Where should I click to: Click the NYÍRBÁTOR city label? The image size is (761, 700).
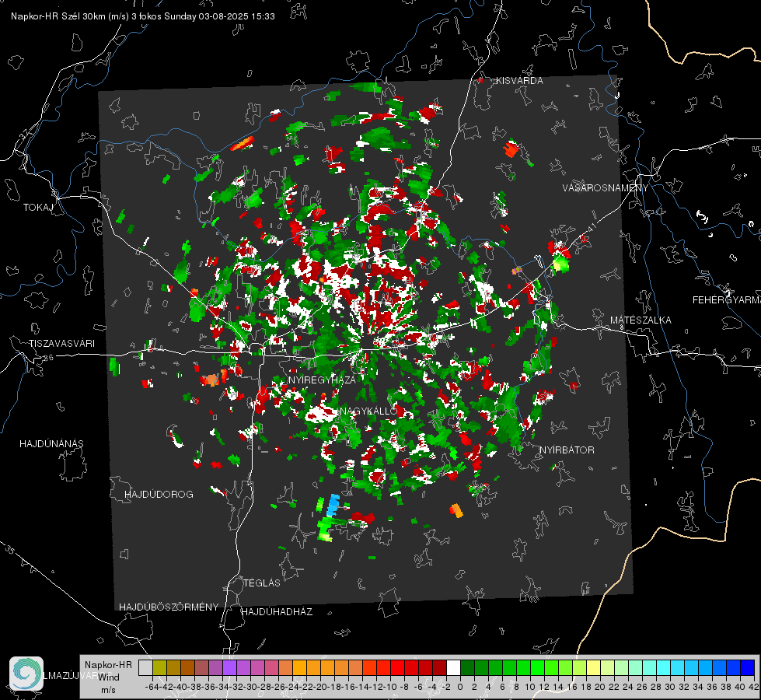coord(567,450)
